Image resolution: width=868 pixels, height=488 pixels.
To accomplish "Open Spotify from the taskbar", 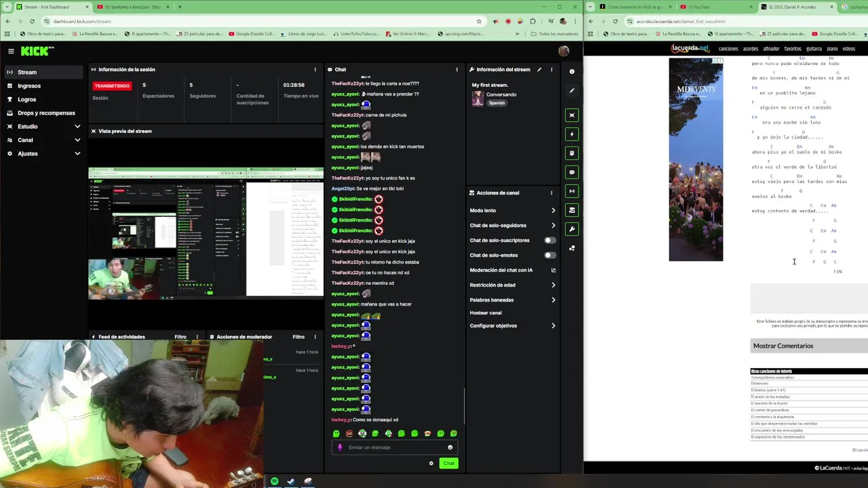I will pyautogui.click(x=274, y=481).
